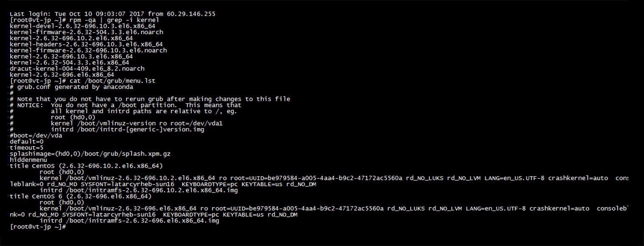
Task: Click the 'Last login' timestamp line
Action: 112,14
